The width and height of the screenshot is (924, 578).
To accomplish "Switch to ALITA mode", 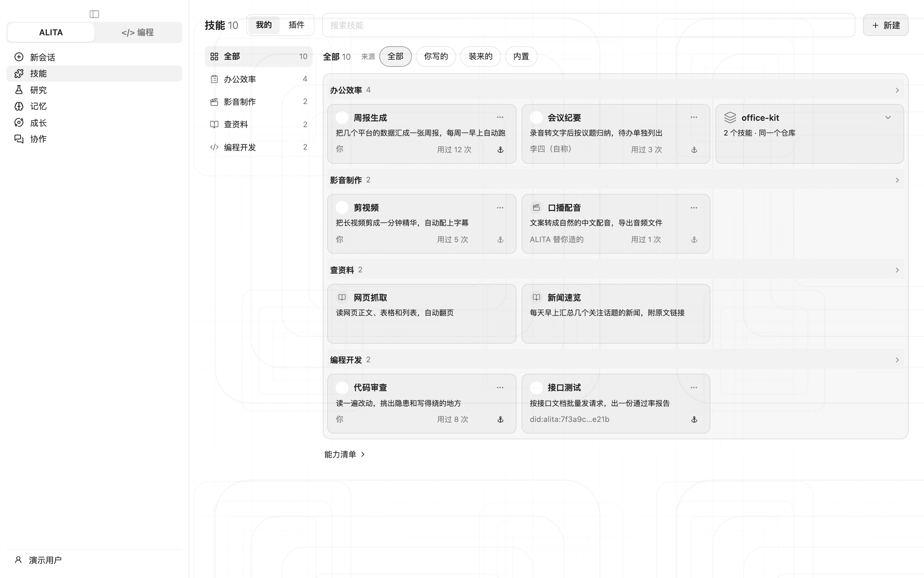I will 51,32.
